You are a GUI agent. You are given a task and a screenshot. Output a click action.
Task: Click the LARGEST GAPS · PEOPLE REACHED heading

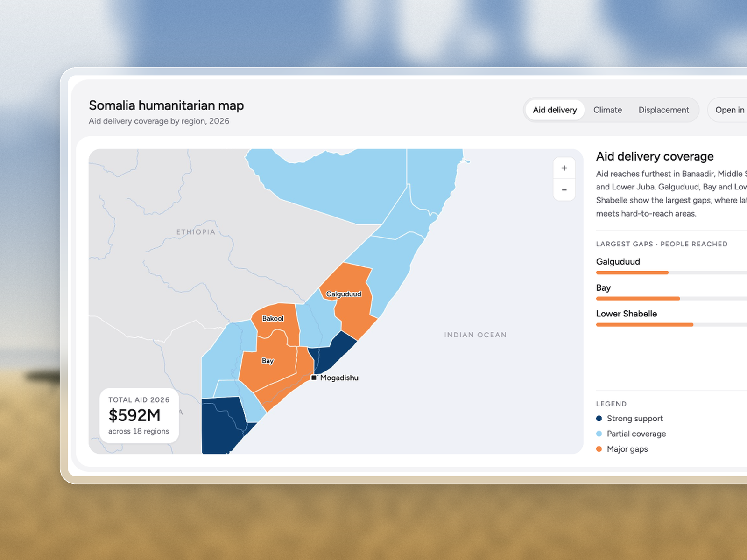662,244
